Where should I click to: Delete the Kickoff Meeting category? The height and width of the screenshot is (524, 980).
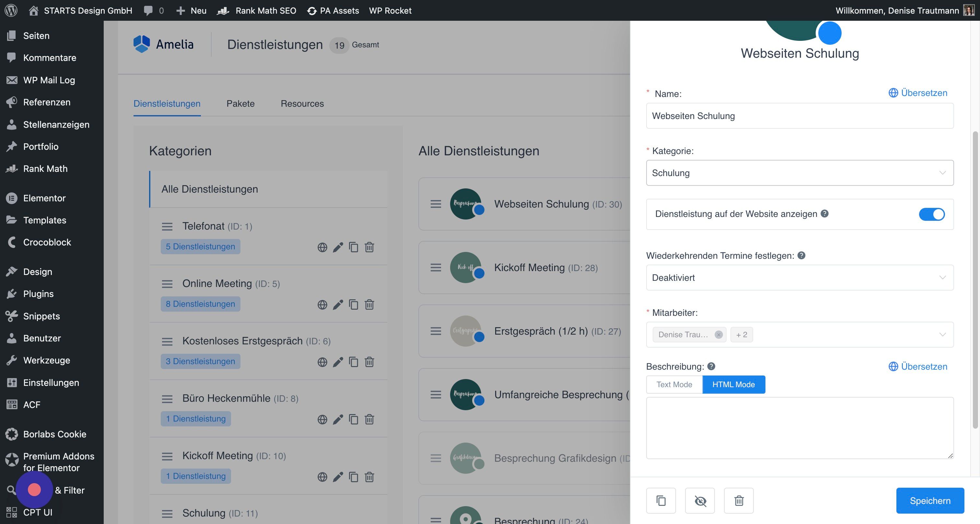click(369, 477)
